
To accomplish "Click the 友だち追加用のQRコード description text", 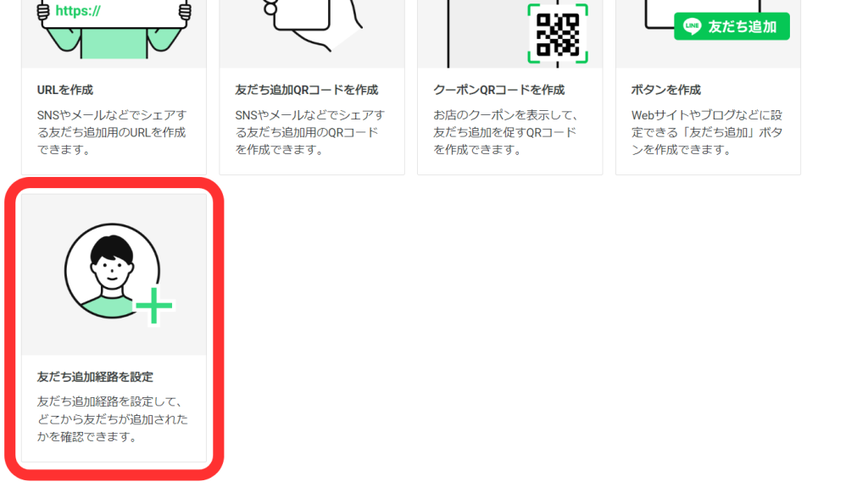I will (309, 132).
